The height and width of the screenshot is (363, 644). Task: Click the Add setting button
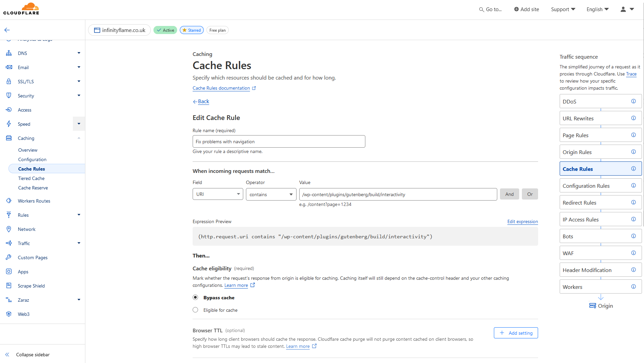pos(516,333)
